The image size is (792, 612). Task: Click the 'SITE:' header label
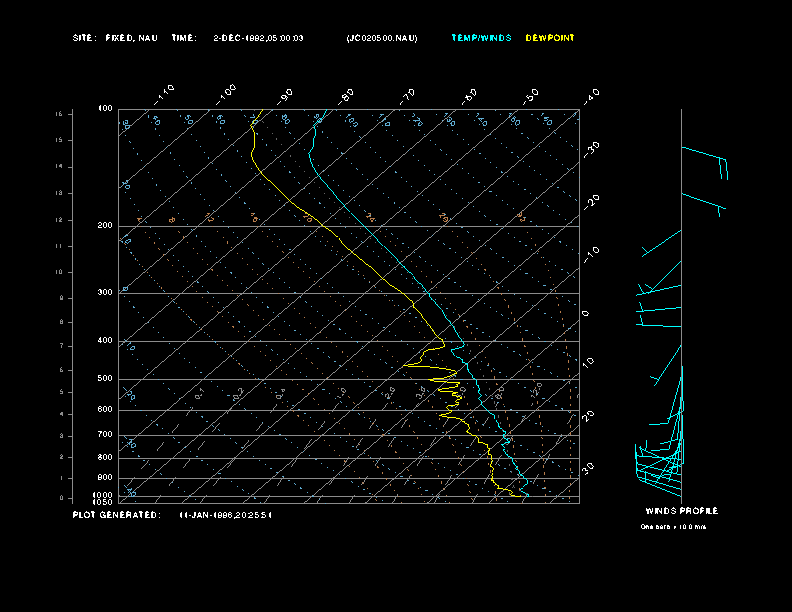click(x=83, y=38)
